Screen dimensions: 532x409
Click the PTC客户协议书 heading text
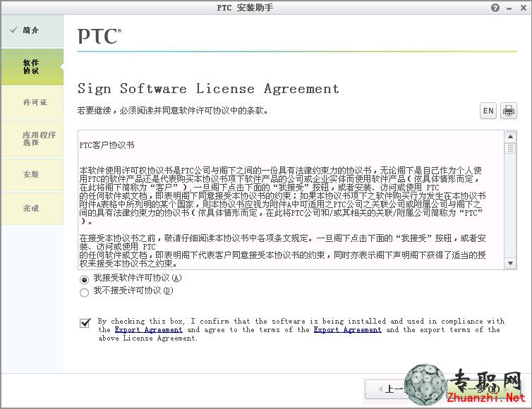[x=107, y=145]
